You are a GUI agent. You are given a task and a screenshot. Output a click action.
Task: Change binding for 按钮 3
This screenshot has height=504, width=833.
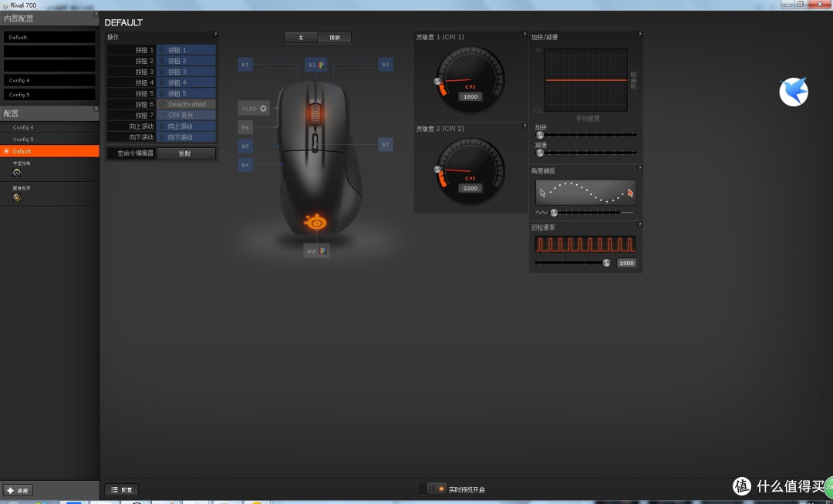186,72
